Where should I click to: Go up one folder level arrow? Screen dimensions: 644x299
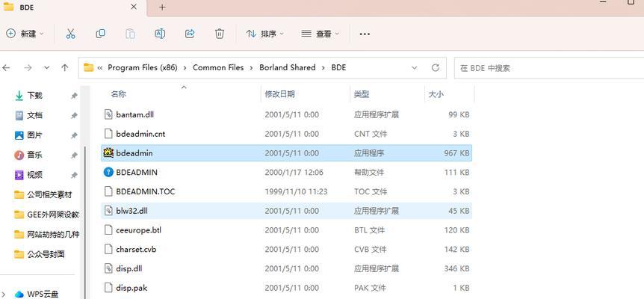64,68
